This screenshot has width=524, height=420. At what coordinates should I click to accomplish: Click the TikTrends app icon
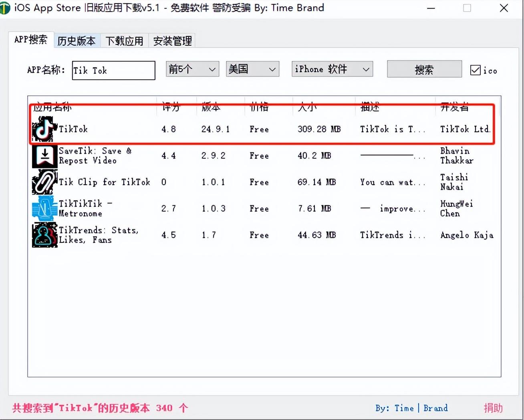point(44,235)
